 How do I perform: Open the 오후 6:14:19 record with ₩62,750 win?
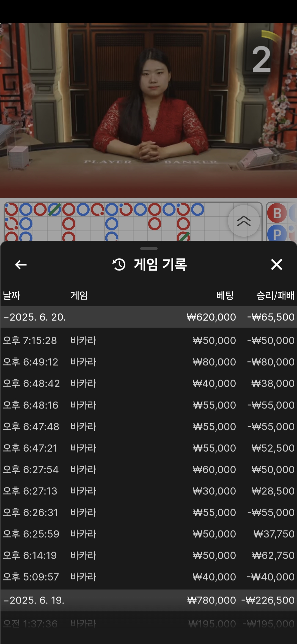(x=148, y=555)
